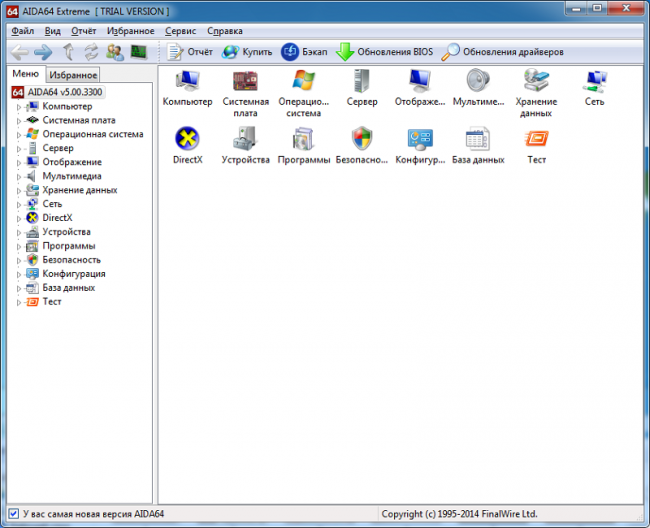Click the Обновления BIOS button
This screenshot has height=528, width=650.
pyautogui.click(x=384, y=51)
